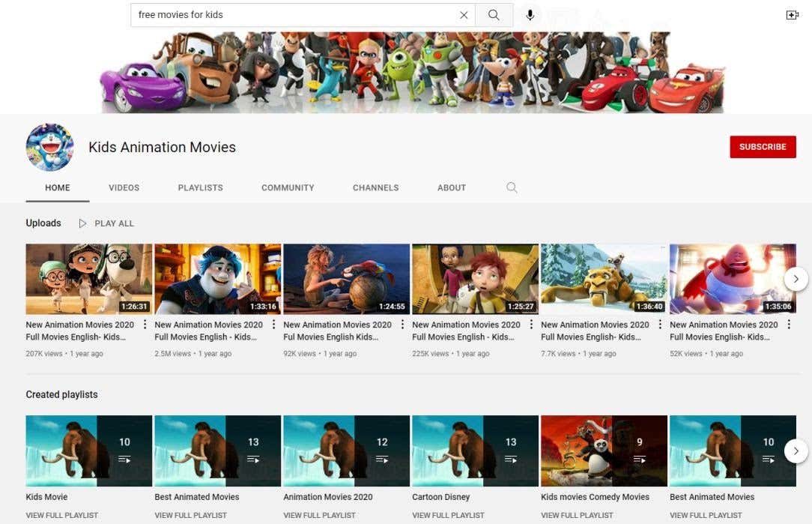
Task: Go to the About tab
Action: tap(452, 187)
